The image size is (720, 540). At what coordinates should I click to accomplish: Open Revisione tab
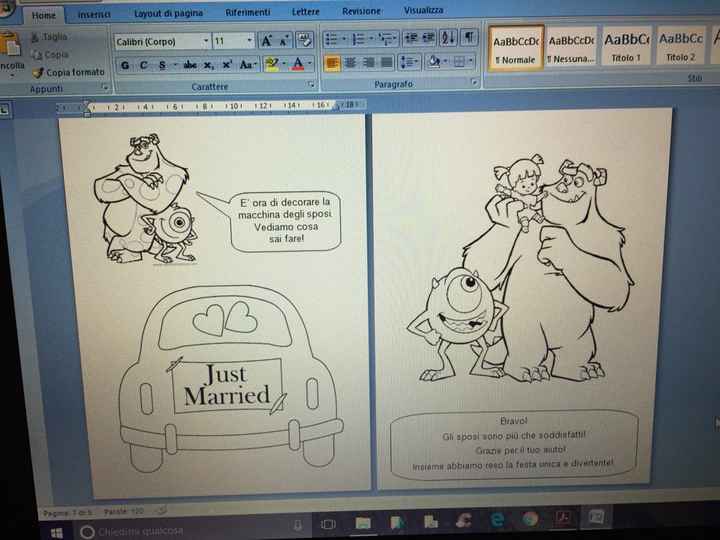click(361, 11)
